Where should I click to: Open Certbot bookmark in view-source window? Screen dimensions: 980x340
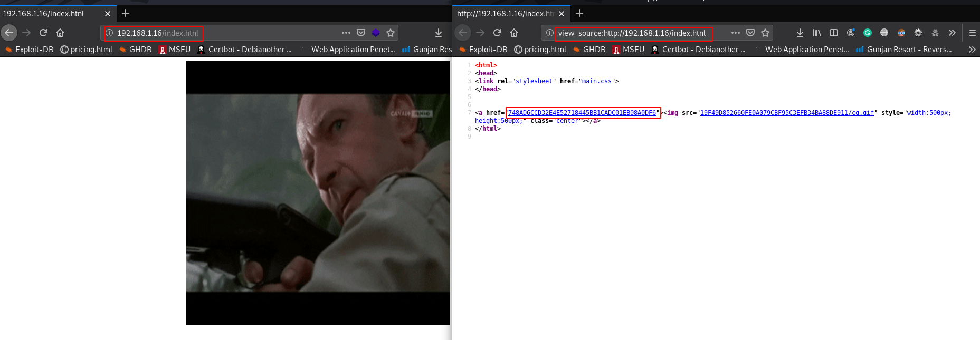point(698,50)
